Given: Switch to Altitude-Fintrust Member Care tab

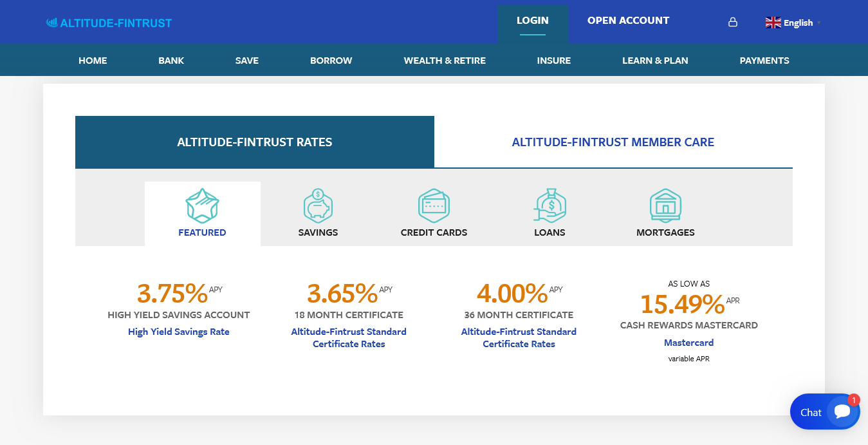Looking at the screenshot, I should (613, 142).
